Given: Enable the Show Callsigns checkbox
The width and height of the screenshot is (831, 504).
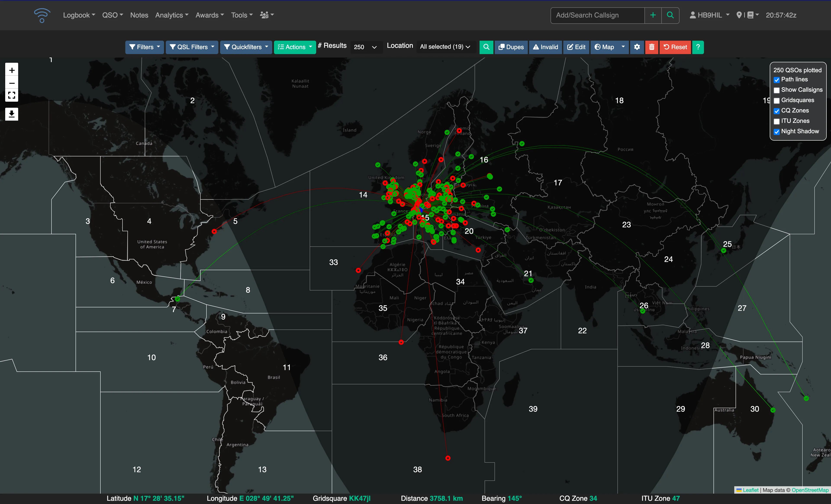Looking at the screenshot, I should [777, 90].
